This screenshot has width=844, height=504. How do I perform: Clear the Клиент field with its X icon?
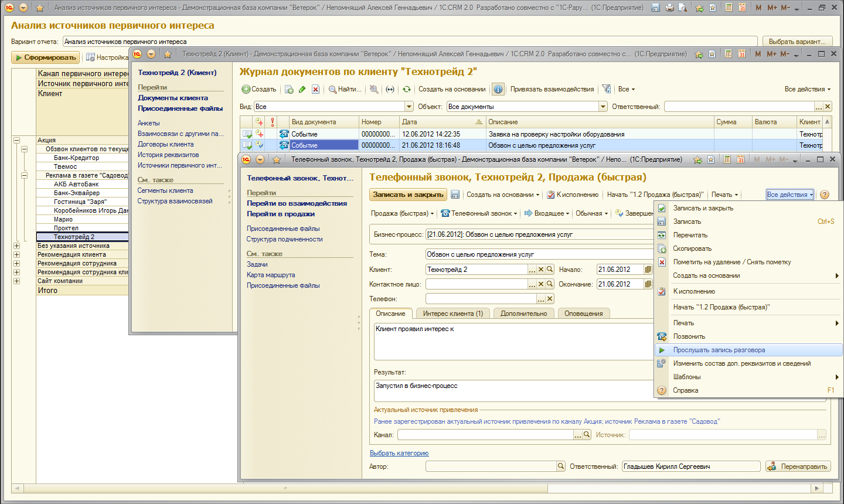[541, 270]
